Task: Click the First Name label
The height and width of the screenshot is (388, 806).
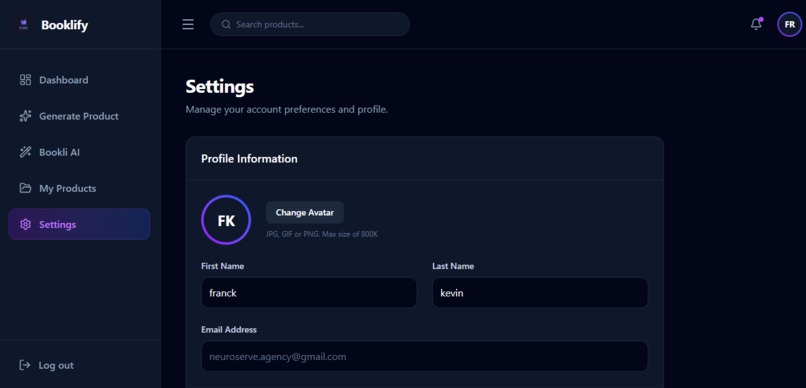Action: [x=223, y=266]
